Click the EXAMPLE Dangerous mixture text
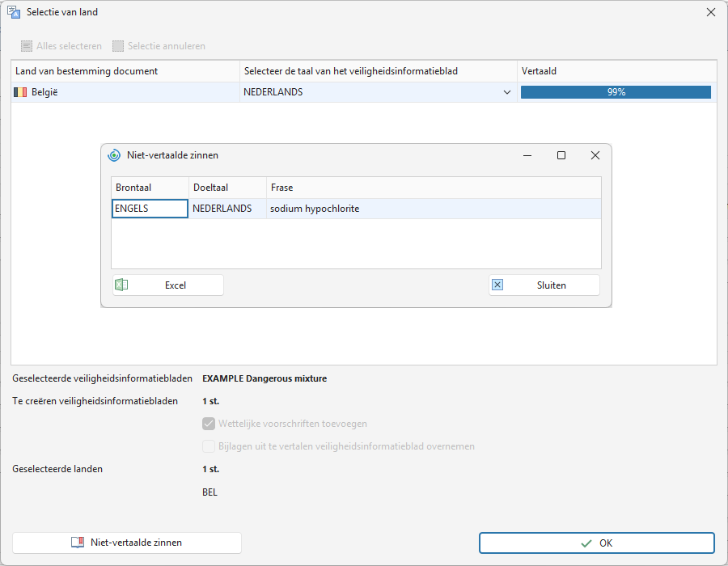The image size is (728, 566). pos(265,378)
